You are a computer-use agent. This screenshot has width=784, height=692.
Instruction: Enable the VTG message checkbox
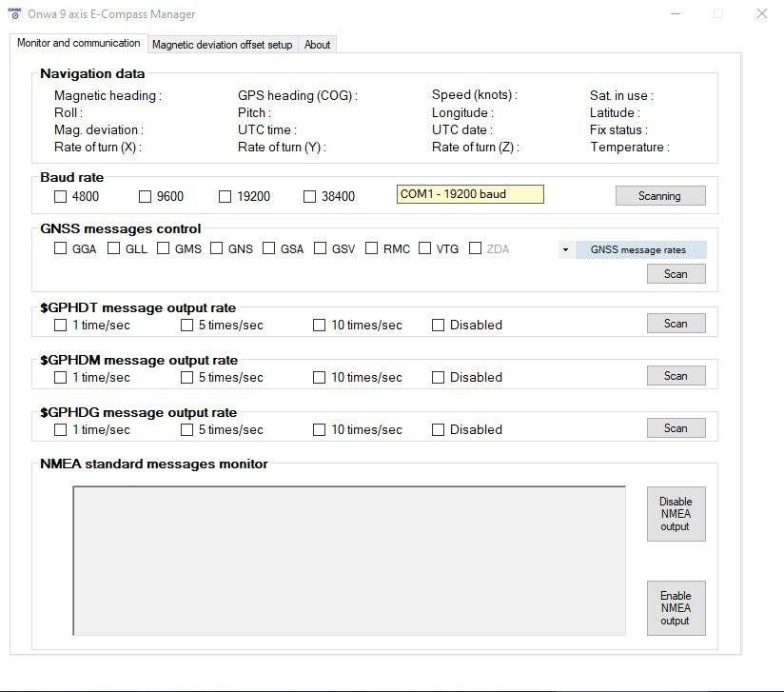(x=424, y=248)
